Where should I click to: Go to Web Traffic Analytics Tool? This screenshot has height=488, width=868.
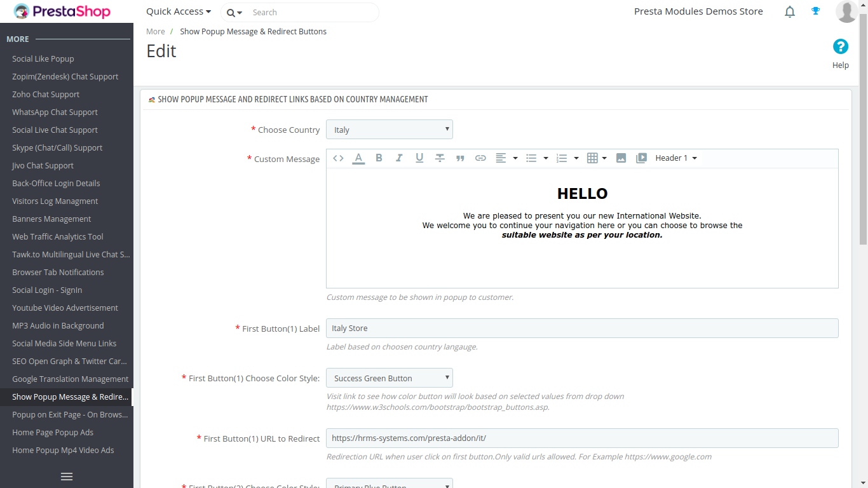(58, 236)
